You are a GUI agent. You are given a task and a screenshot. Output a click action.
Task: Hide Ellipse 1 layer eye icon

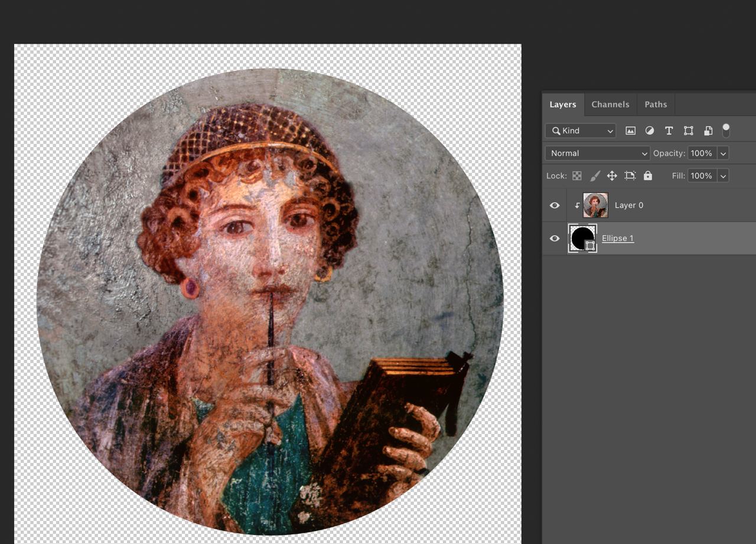(555, 239)
